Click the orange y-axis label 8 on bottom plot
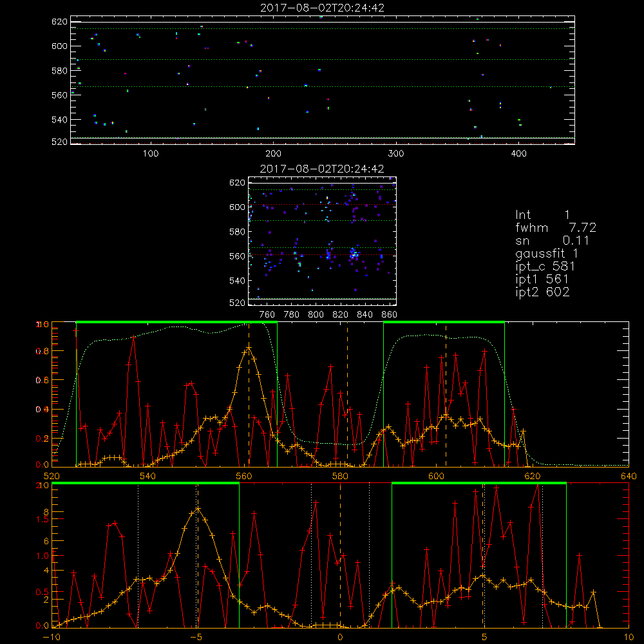This screenshot has width=644, height=644. (x=46, y=512)
